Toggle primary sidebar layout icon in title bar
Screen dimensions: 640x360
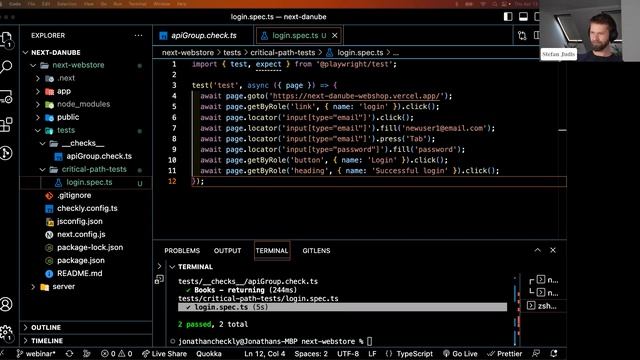tap(508, 17)
